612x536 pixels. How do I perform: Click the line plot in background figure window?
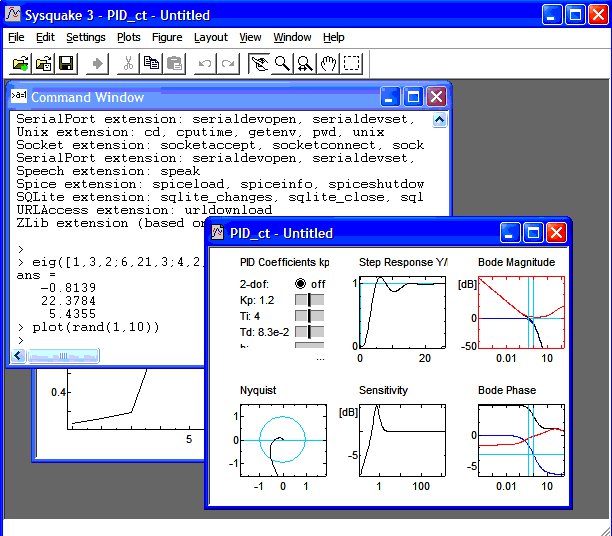[136, 399]
